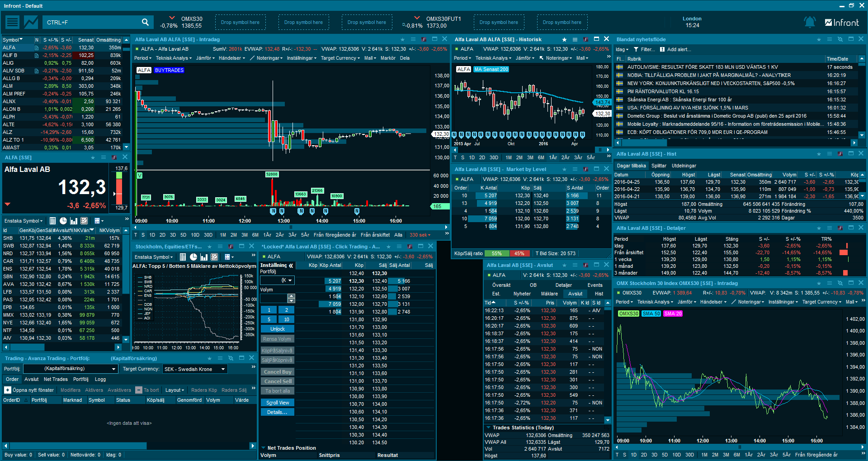Select order book depth level 5

[x=269, y=319]
